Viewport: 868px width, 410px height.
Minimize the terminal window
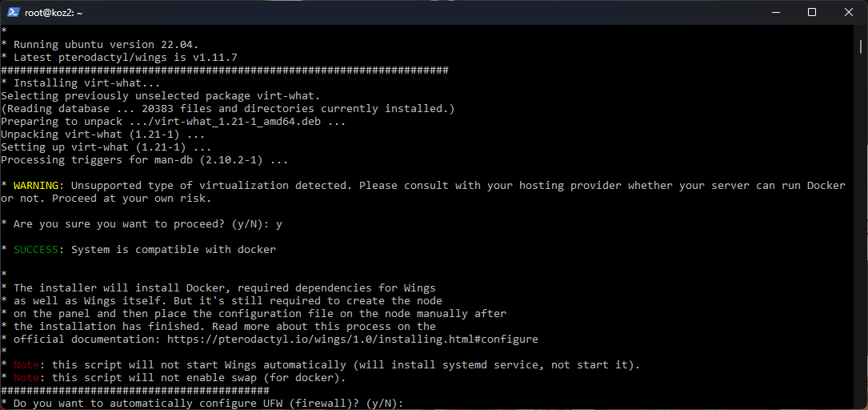[774, 12]
